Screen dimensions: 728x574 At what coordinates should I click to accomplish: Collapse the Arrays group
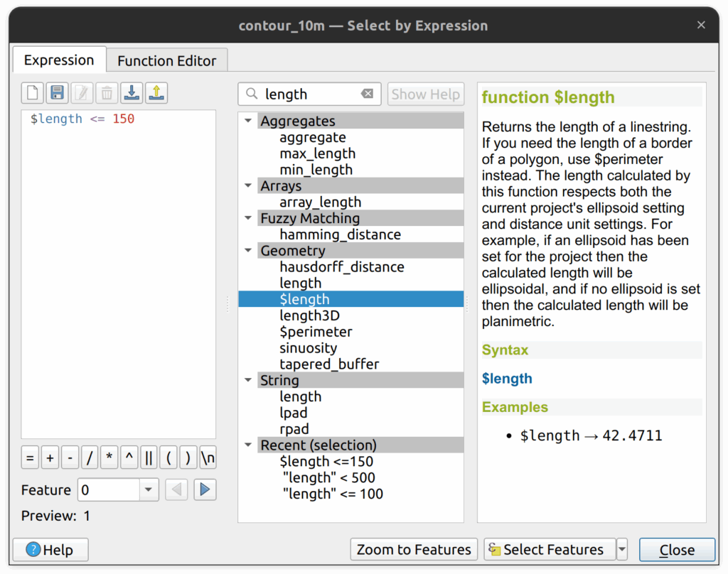248,185
